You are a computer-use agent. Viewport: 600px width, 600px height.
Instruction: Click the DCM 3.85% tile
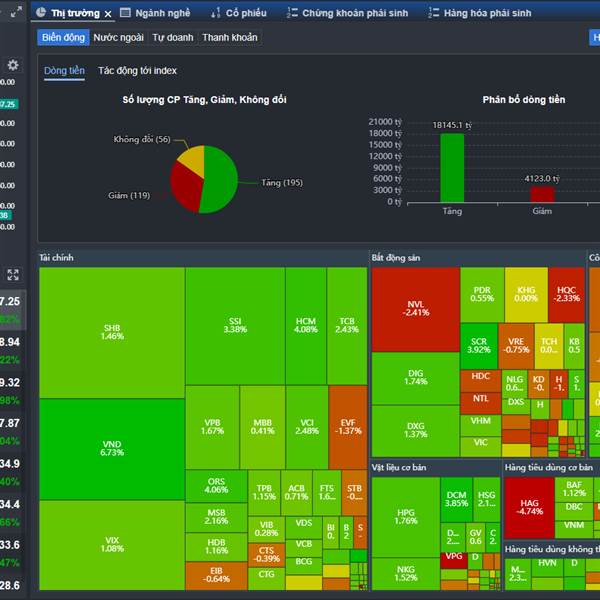coord(457,499)
